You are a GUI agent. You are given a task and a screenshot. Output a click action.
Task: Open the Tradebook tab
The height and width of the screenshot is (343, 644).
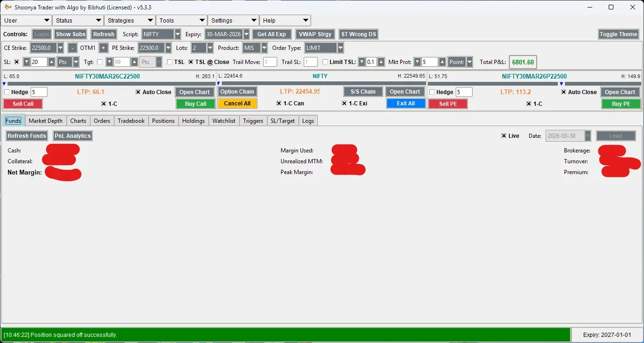tap(131, 121)
